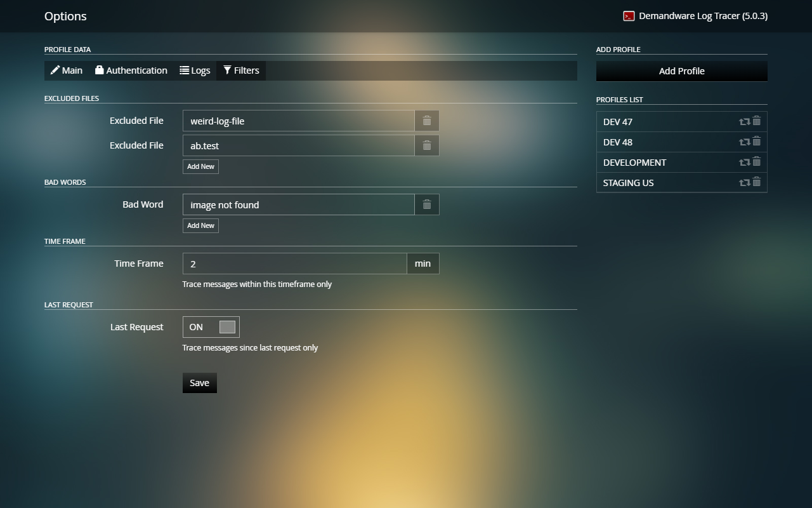The height and width of the screenshot is (508, 812).
Task: Trash the STAGING US profile
Action: (757, 182)
